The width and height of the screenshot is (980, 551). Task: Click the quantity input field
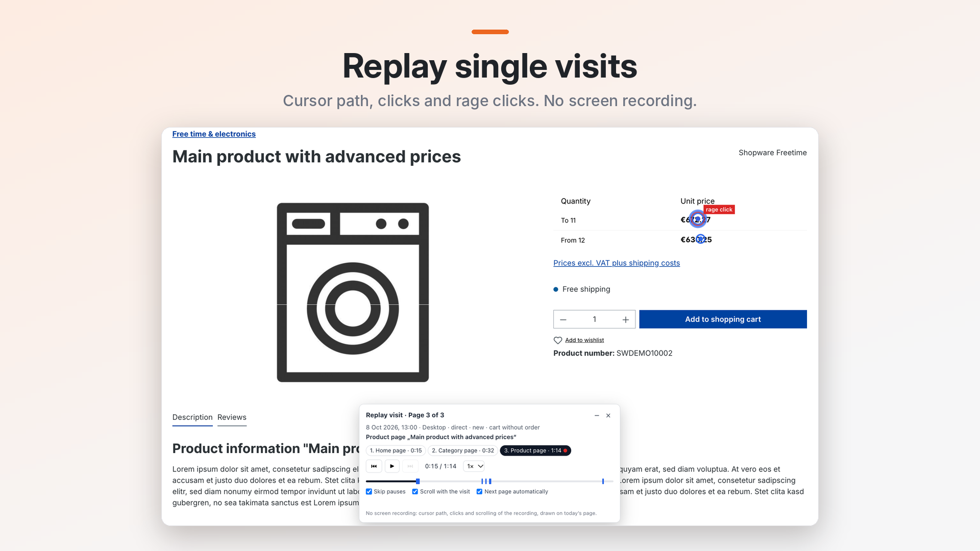click(595, 319)
